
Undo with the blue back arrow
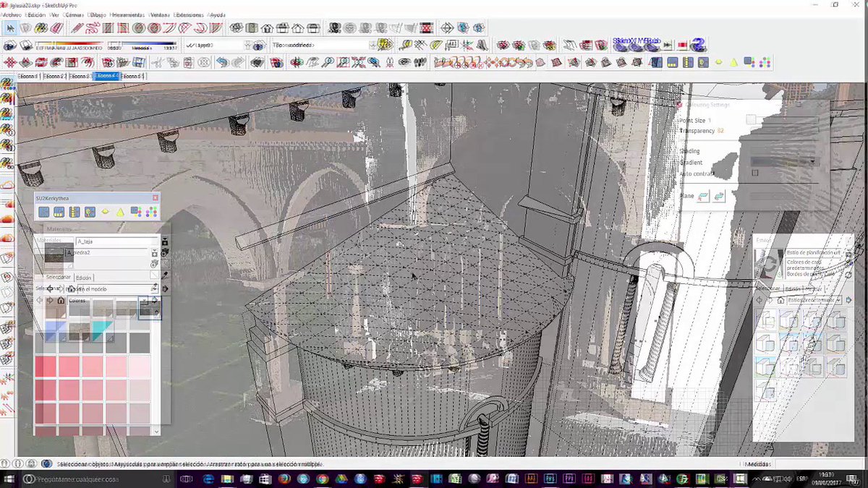coord(221,63)
